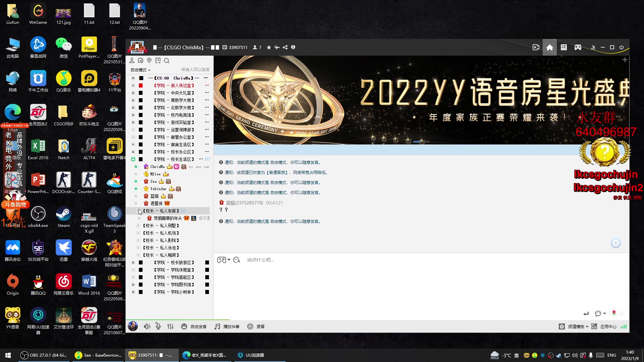Toggle the microphone icon in bottom bar
The width and height of the screenshot is (644, 362).
pyautogui.click(x=158, y=326)
